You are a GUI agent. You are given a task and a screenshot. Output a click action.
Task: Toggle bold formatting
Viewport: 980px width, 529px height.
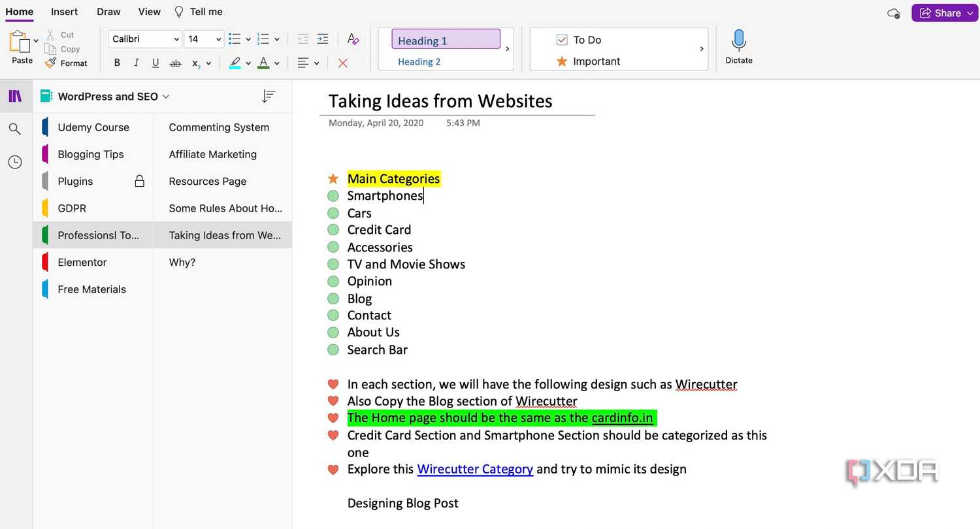[x=117, y=63]
